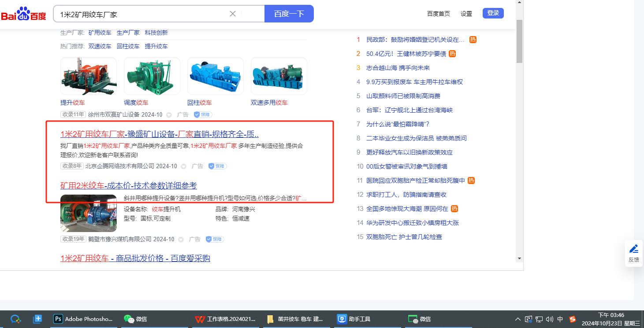Toggle the 中 Chinese input mode indicator
The width and height of the screenshot is (644, 328).
(x=560, y=319)
